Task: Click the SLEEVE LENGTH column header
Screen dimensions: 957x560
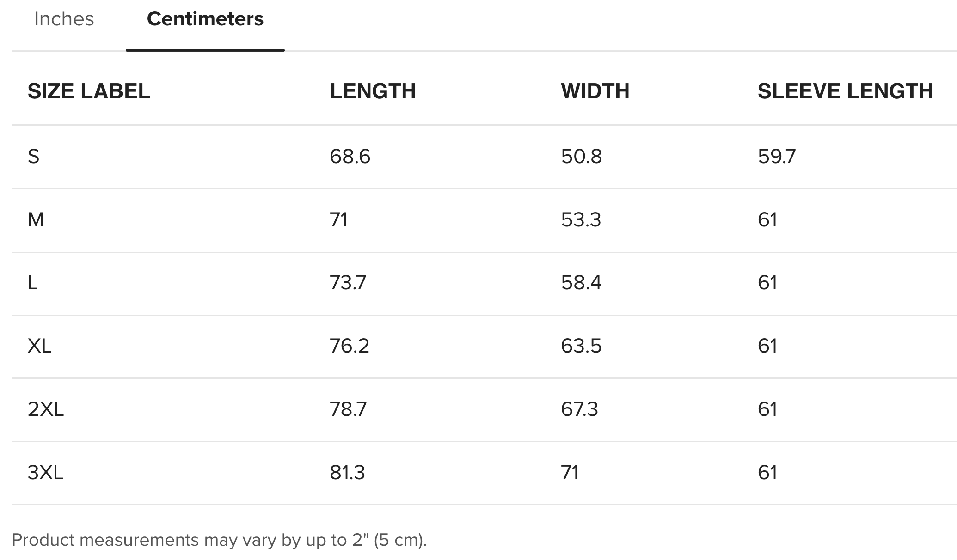Action: pyautogui.click(x=845, y=91)
